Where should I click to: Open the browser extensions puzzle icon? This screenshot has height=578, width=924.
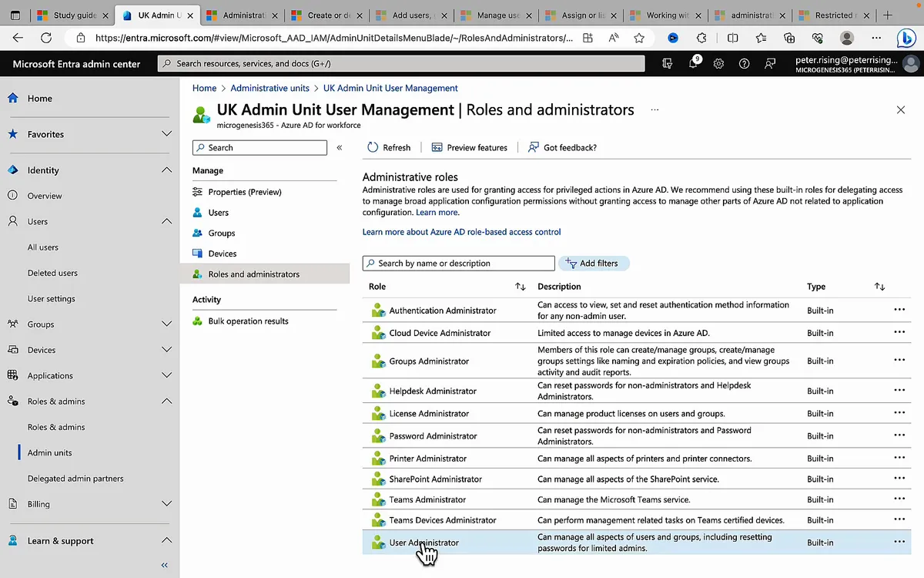coord(701,38)
